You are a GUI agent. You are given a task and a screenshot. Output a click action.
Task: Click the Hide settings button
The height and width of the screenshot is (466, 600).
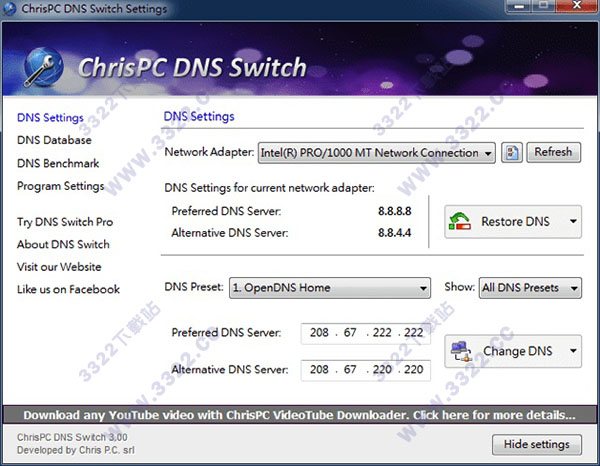(537, 445)
